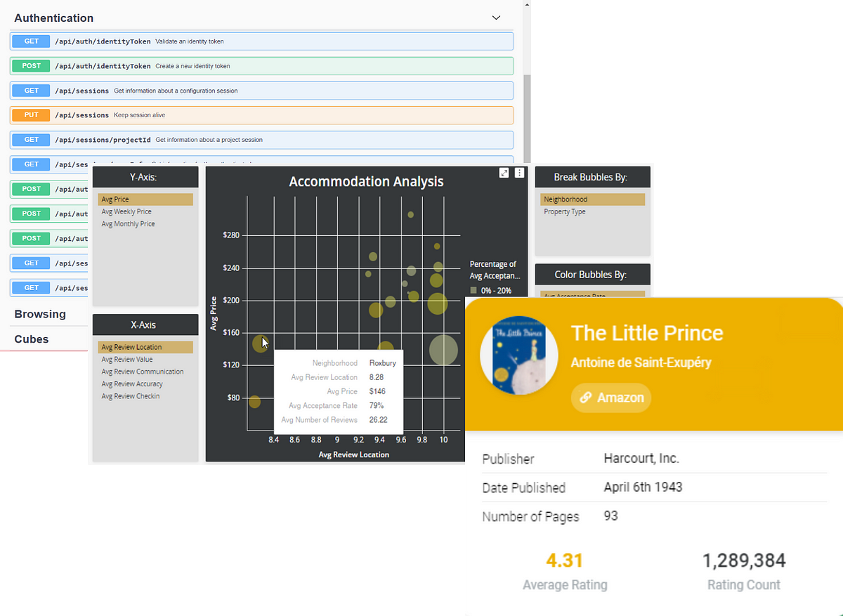Click The Little Prince book title
This screenshot has width=843, height=616.
pyautogui.click(x=647, y=333)
